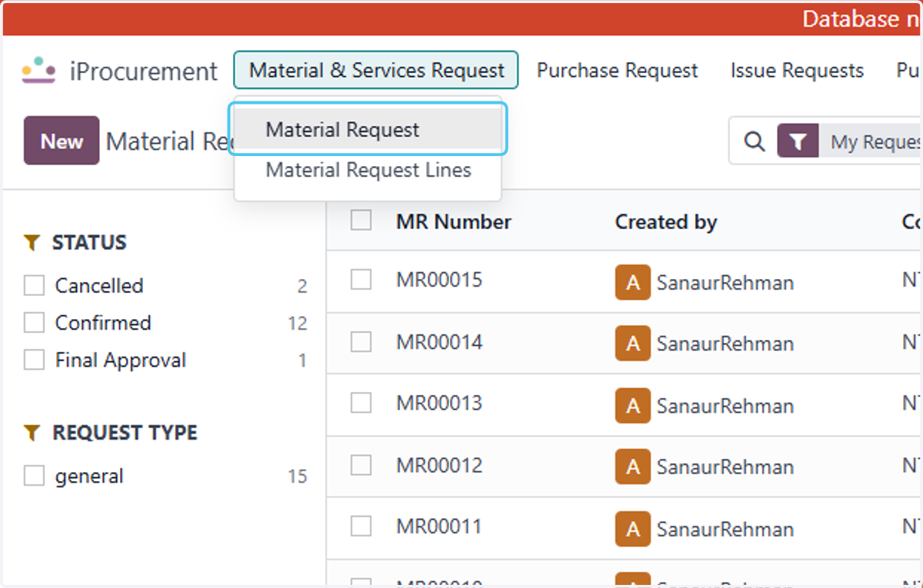Image resolution: width=923 pixels, height=588 pixels.
Task: Select the checkbox for row MR00015
Action: (x=361, y=279)
